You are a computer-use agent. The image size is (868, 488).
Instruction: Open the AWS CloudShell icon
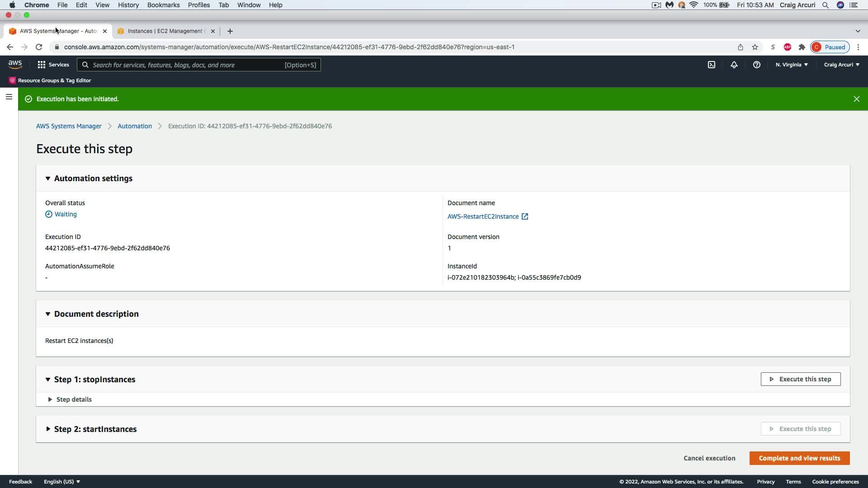click(712, 65)
